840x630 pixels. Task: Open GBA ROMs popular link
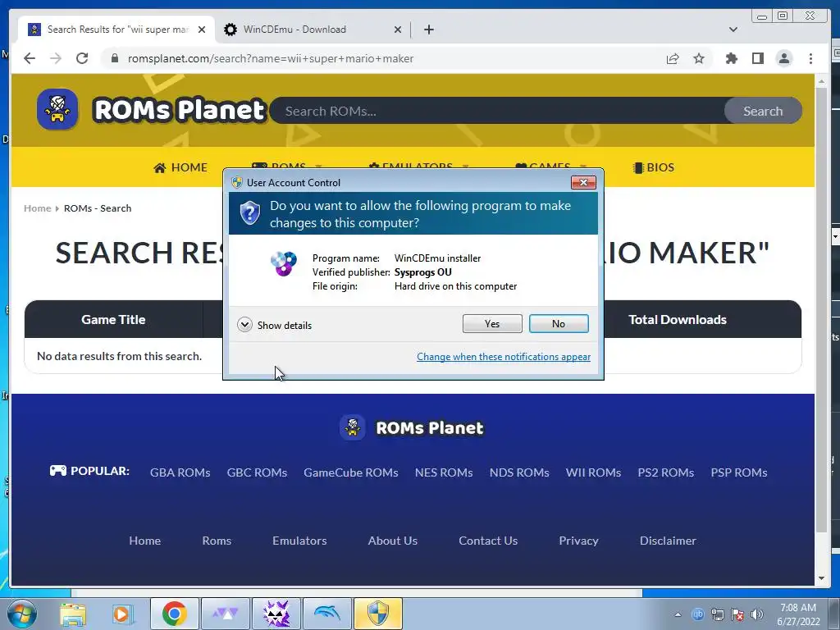click(180, 472)
